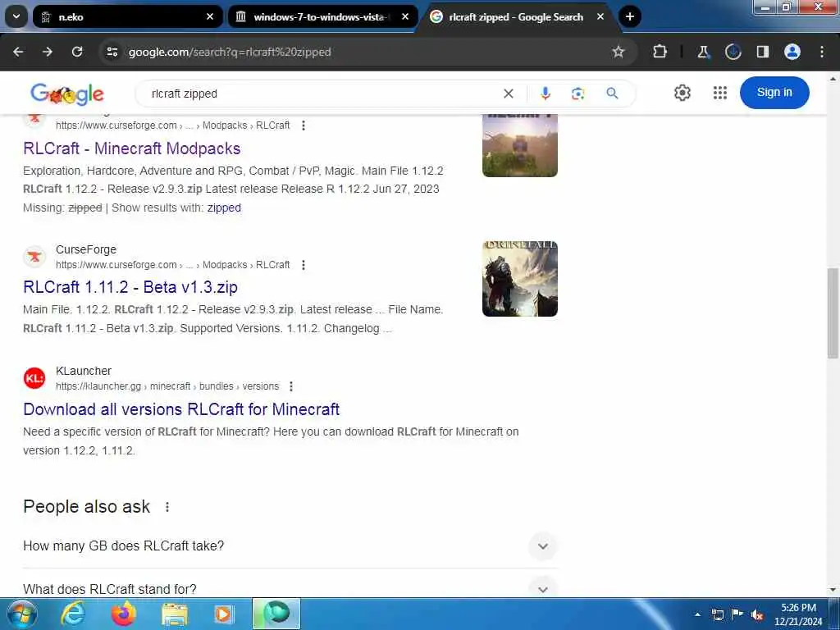Switch to windows-7-to-windows-vista tab

[322, 16]
